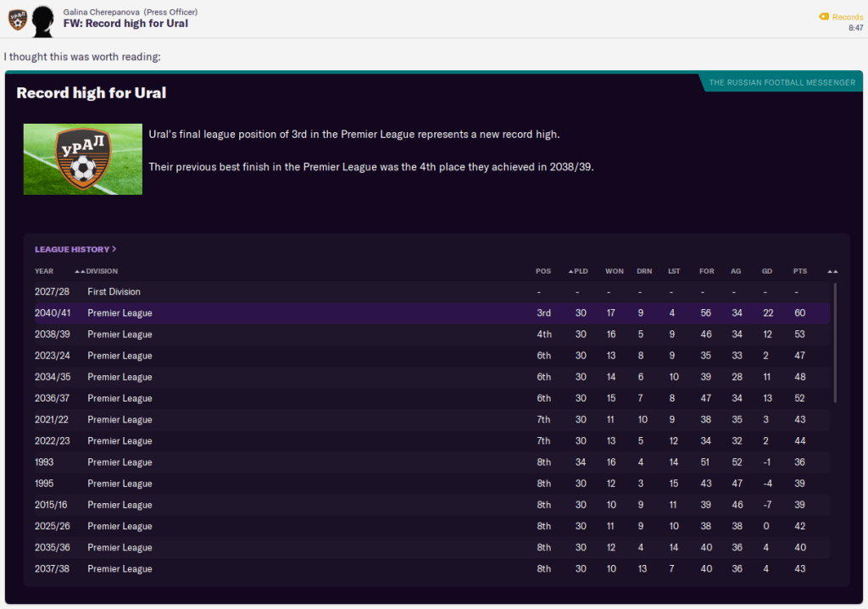Sort by PLD column header
868x609 pixels.
click(579, 271)
